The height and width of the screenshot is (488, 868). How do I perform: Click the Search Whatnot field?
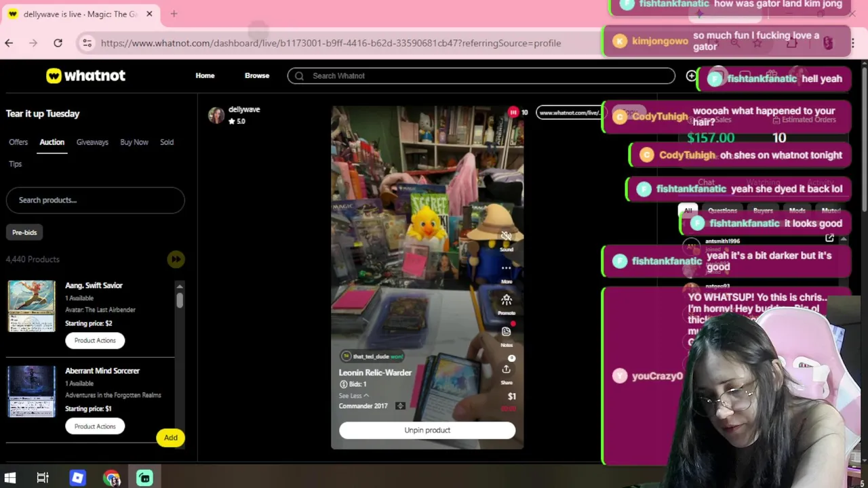pyautogui.click(x=481, y=76)
